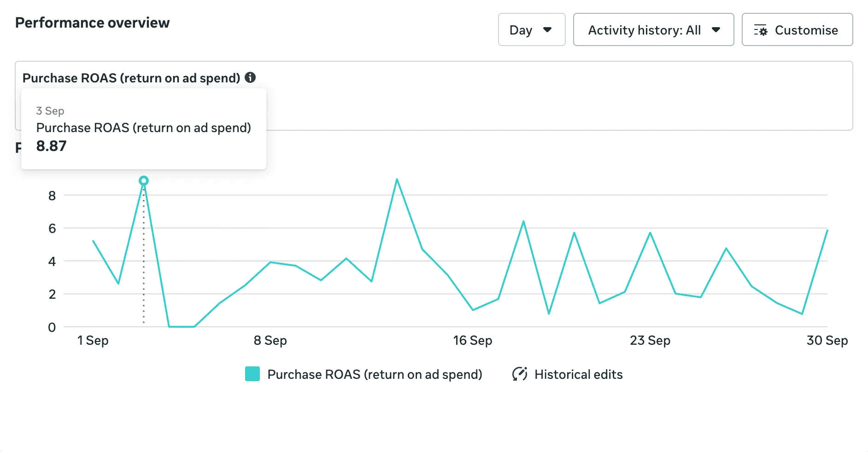868x452 pixels.
Task: Expand the Activity history: All dropdown
Action: point(653,30)
